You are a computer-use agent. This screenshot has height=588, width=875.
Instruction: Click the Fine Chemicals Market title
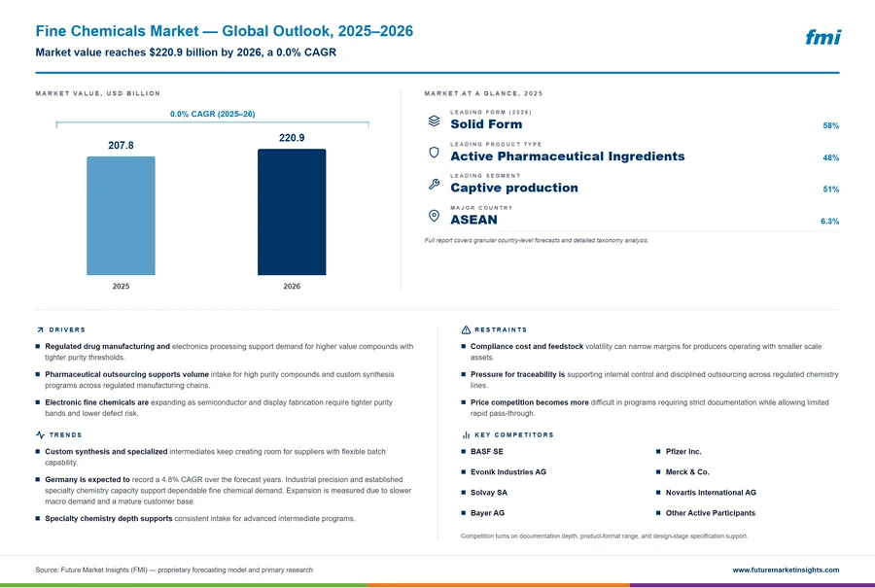point(225,31)
